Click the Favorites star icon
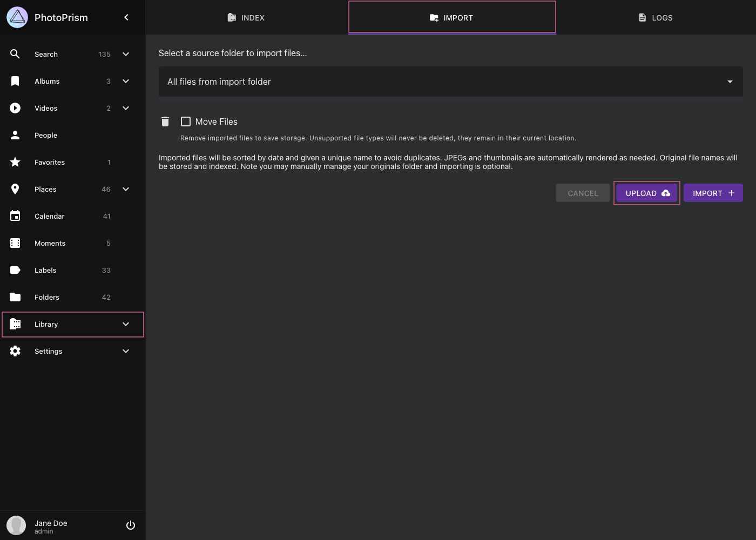 [x=15, y=162]
